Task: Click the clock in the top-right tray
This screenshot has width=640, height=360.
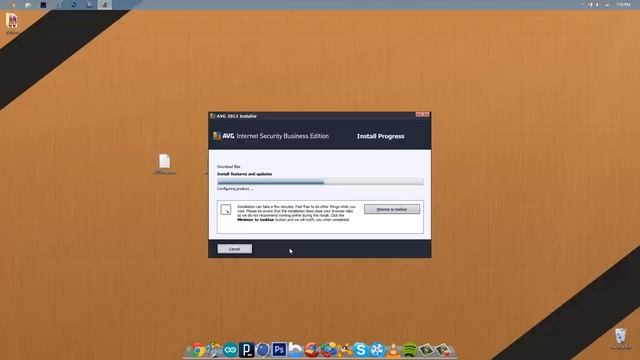Action: pyautogui.click(x=623, y=4)
